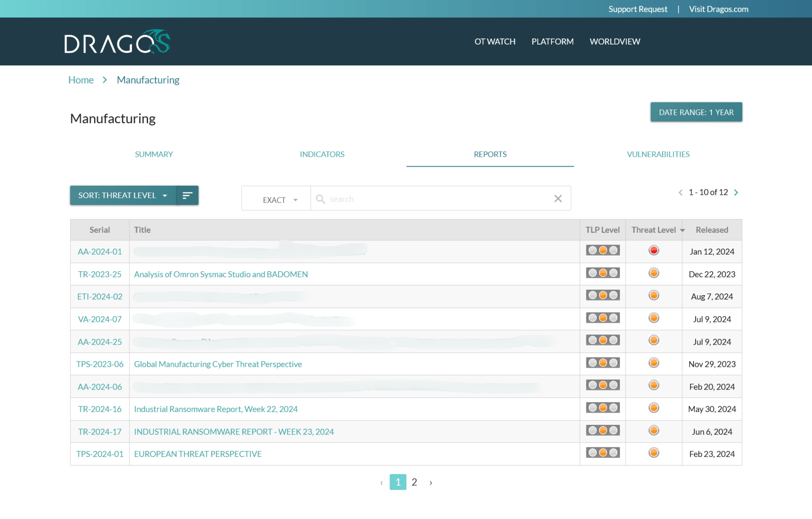Click the Support Request link
Image resolution: width=812 pixels, height=519 pixels.
tap(638, 9)
